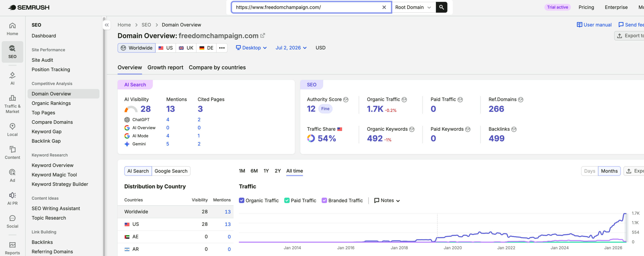Viewport: 644px width, 256px height.
Task: Open the Desktop device dropdown
Action: [x=251, y=48]
